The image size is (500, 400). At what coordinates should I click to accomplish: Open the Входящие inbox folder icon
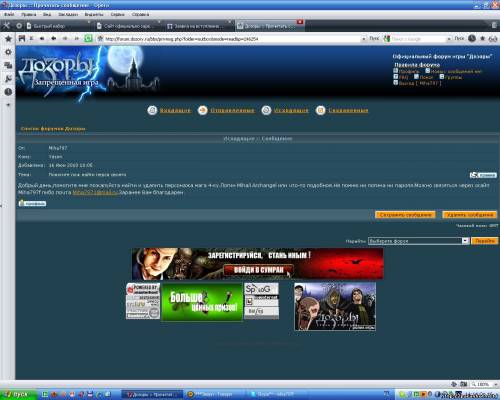(x=152, y=110)
